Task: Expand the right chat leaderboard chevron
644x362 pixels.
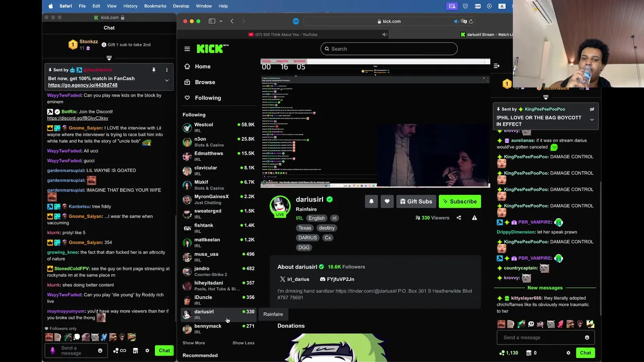Action: 546,98
